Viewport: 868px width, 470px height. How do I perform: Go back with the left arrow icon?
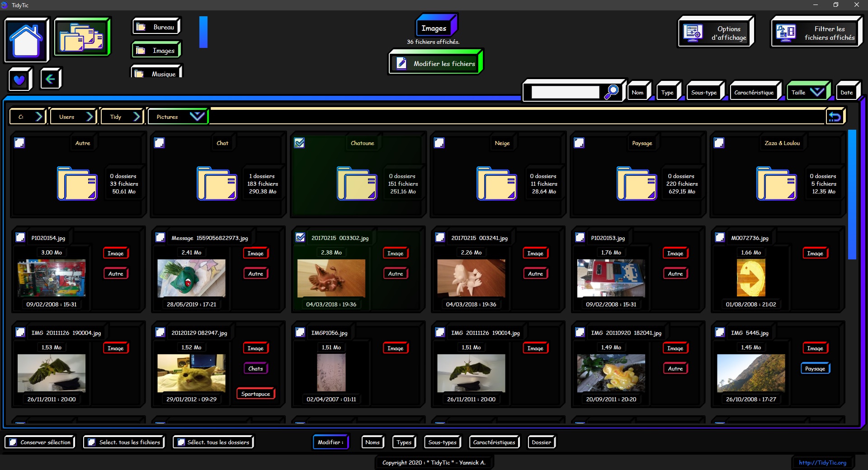coord(50,79)
